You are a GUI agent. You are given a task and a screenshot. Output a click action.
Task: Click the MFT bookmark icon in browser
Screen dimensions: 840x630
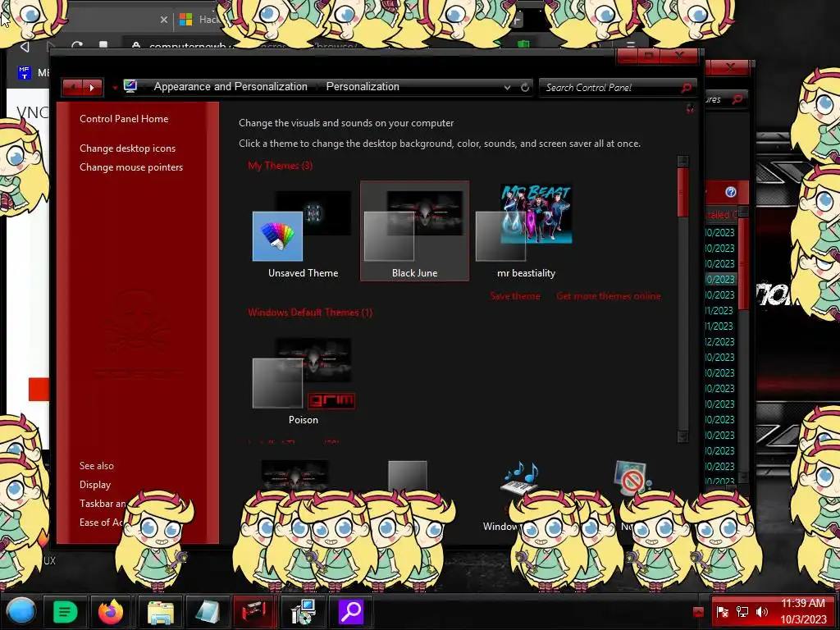click(24, 72)
